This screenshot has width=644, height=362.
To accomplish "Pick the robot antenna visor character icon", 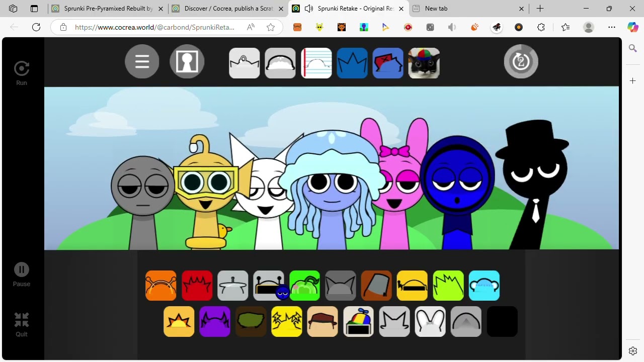I will pos(269,286).
